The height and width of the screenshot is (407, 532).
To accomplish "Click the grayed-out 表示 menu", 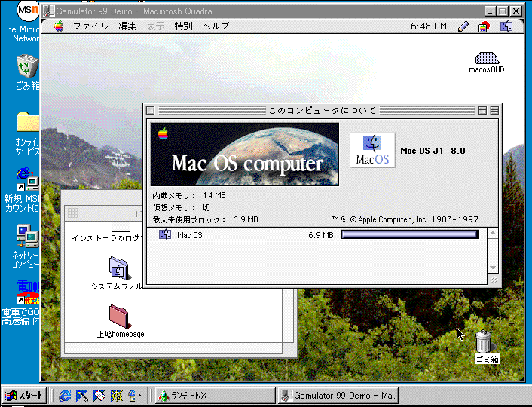I will pos(156,26).
